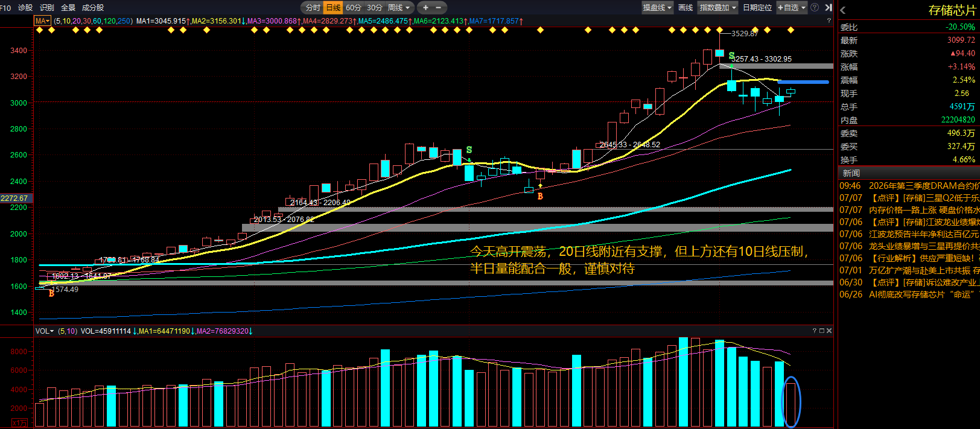Viewport: 980px width, 429px height.
Task: Open the F10 company info page
Action: pyautogui.click(x=5, y=8)
